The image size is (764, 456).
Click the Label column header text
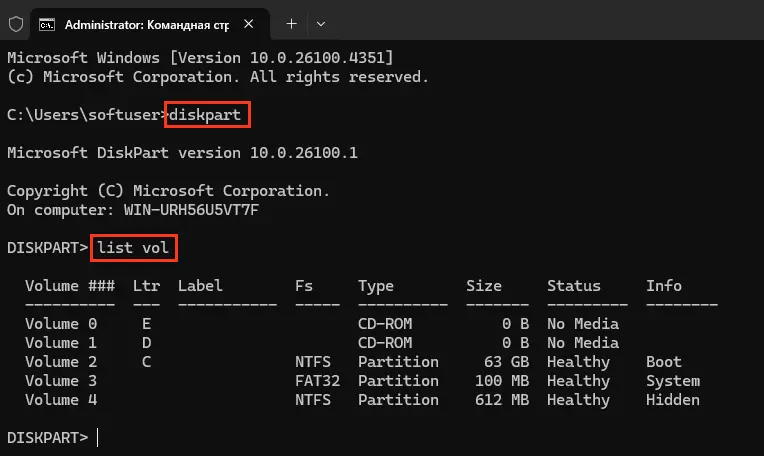(x=200, y=285)
